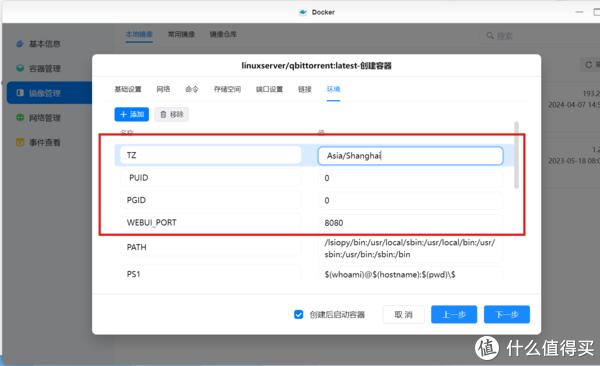The width and height of the screenshot is (600, 366).
Task: Switch to the 存储空间 tab
Action: tap(227, 89)
